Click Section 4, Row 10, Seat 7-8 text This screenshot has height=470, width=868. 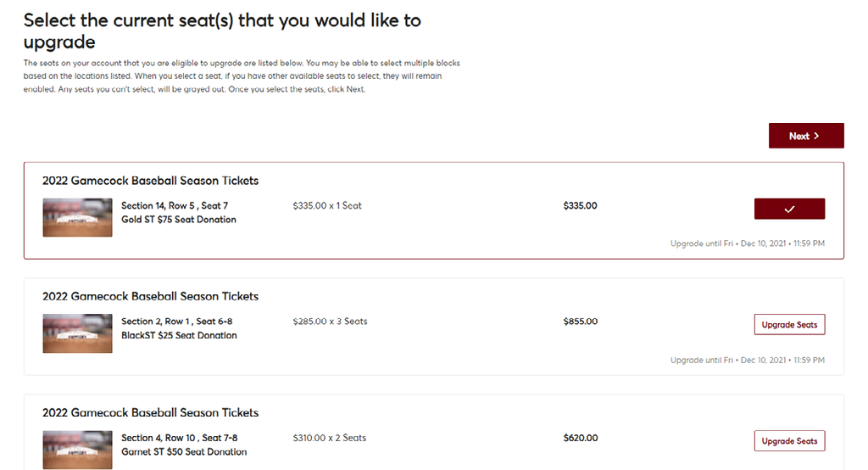[x=179, y=438]
